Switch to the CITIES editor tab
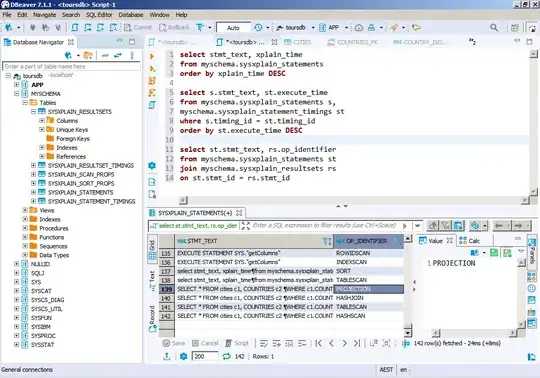Viewport: 540px width, 378px height. click(298, 42)
